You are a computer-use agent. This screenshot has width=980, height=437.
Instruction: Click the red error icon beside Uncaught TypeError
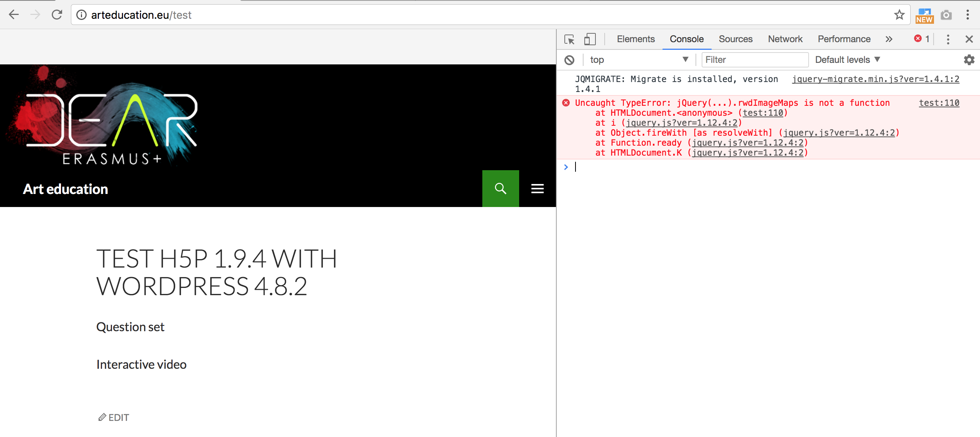[x=566, y=103]
